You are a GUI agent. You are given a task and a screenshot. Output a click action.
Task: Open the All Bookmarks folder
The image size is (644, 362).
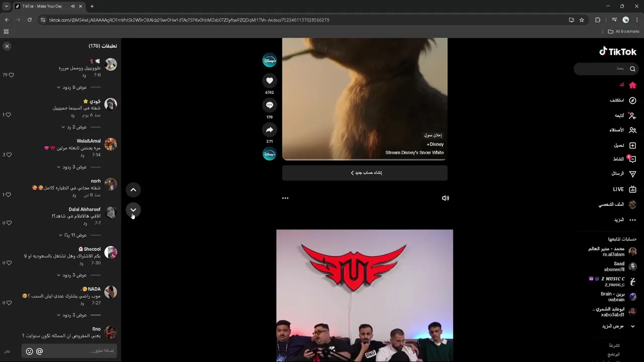pyautogui.click(x=623, y=31)
